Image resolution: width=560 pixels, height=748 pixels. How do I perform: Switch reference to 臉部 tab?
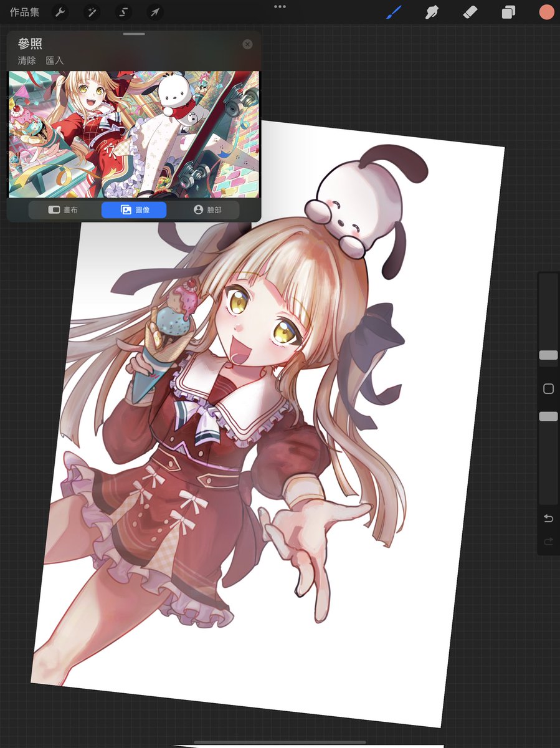(207, 210)
